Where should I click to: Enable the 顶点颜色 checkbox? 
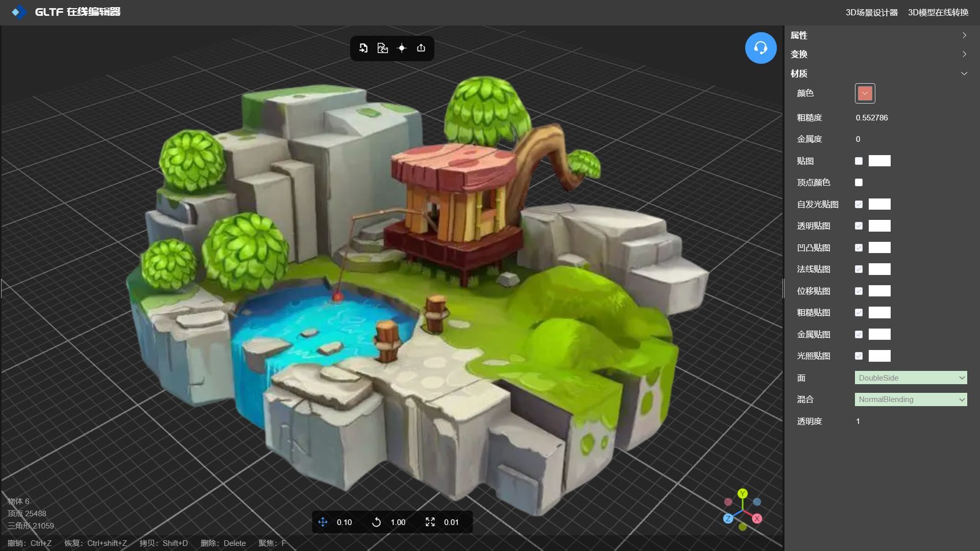tap(859, 183)
